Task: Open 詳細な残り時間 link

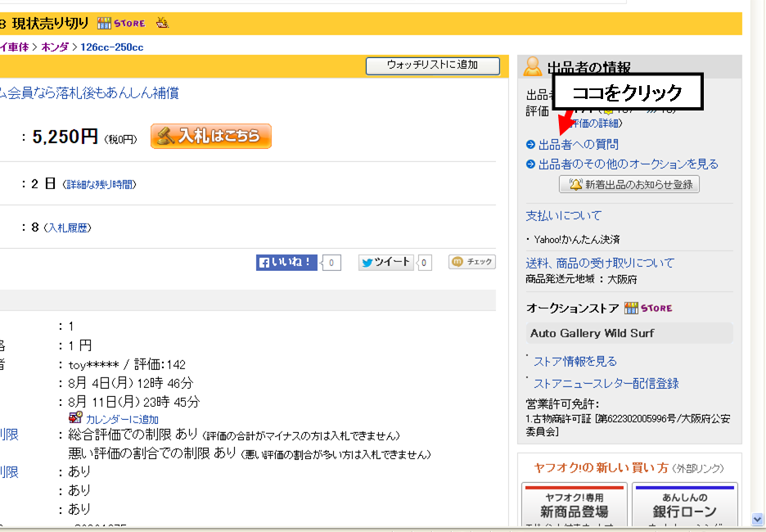Action: 100,185
